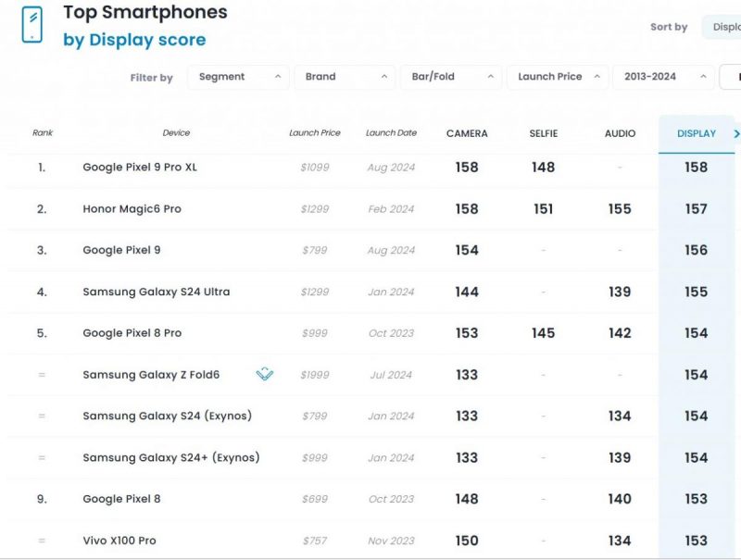Open the Google Pixel 9 Pro XL link
The image size is (741, 560).
140,168
